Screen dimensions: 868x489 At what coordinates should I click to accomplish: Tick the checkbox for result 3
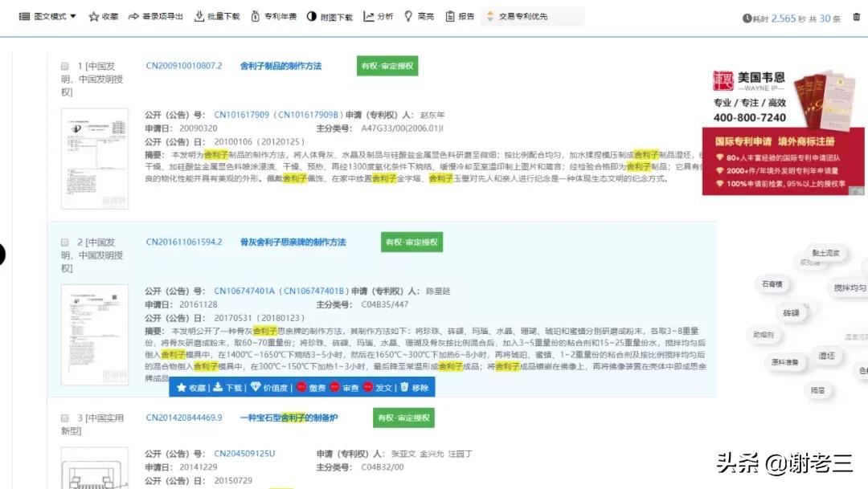click(x=64, y=418)
